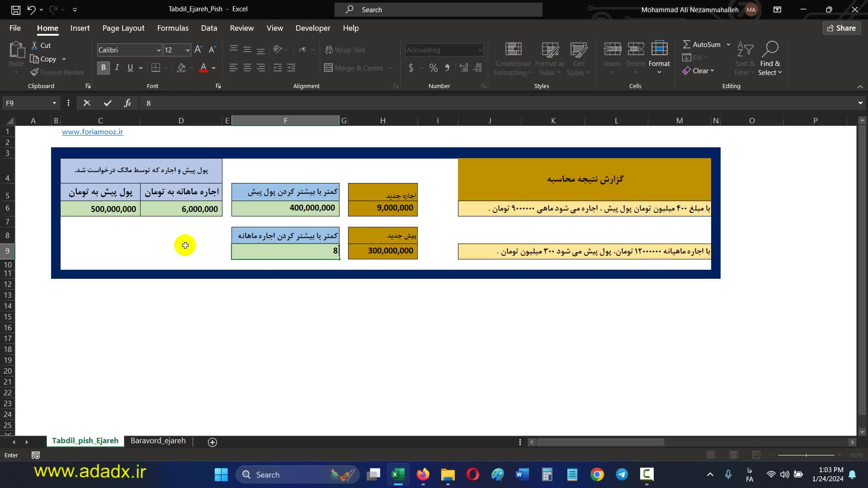
Task: Open Telegram from the taskbar
Action: (622, 474)
